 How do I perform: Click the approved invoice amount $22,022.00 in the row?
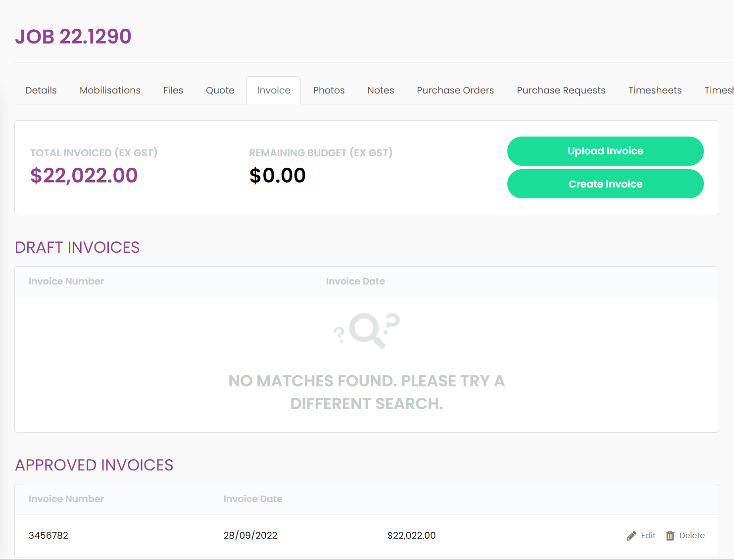coord(411,536)
